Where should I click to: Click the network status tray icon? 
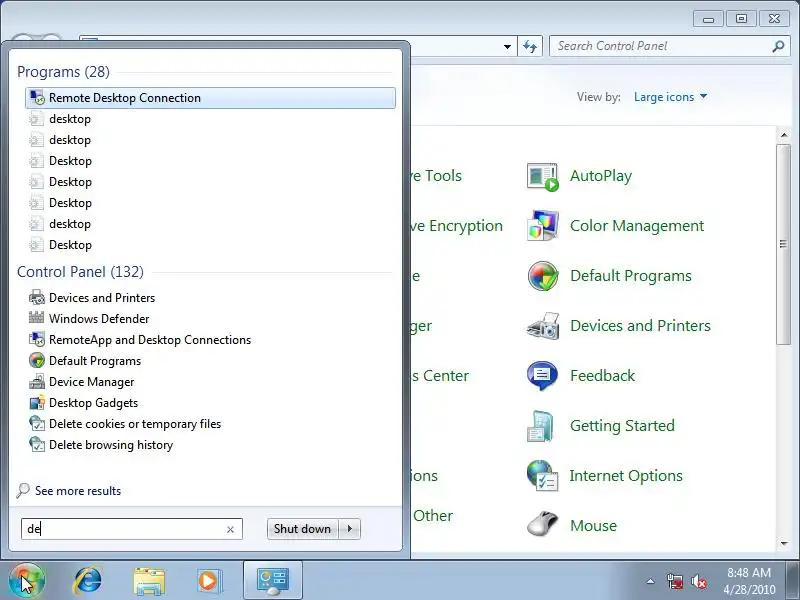click(x=675, y=581)
